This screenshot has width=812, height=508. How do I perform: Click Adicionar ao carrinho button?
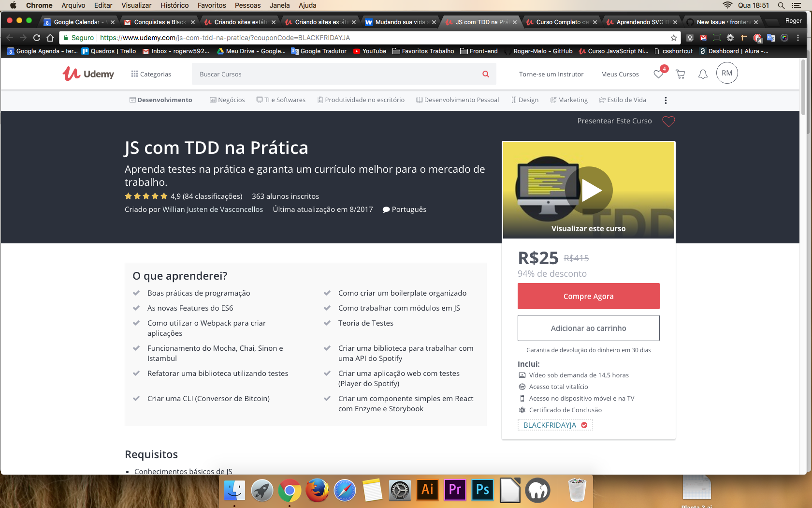(x=588, y=328)
